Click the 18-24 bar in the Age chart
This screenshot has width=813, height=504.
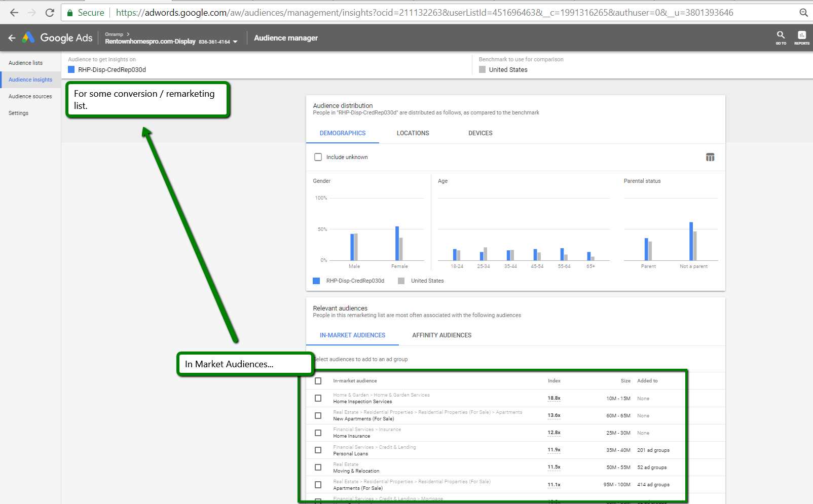[455, 255]
